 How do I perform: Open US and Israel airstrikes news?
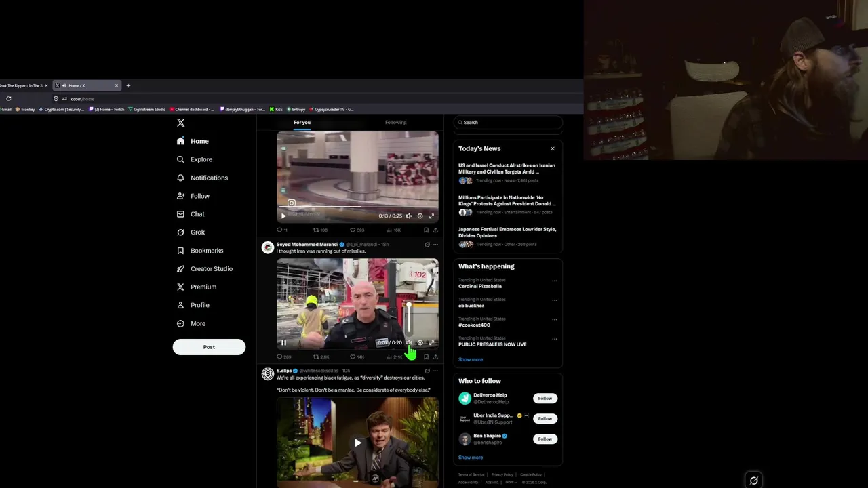pyautogui.click(x=507, y=172)
